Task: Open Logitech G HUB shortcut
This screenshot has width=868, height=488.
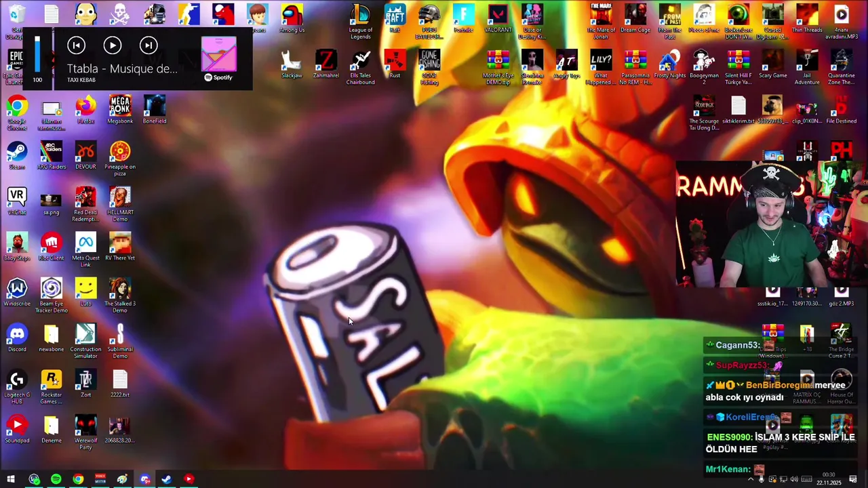Action: pos(17,386)
